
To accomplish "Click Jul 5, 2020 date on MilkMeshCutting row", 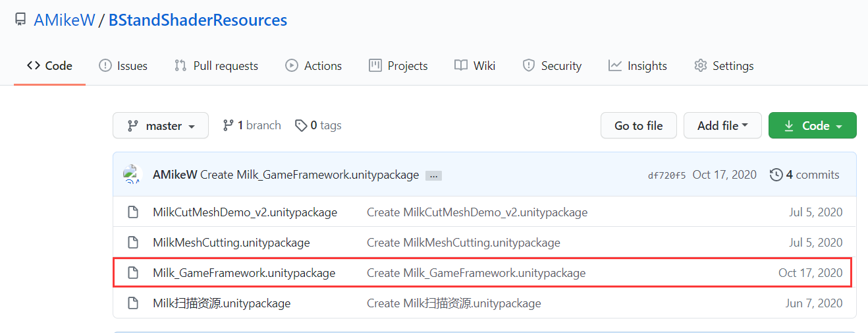I will coord(816,243).
